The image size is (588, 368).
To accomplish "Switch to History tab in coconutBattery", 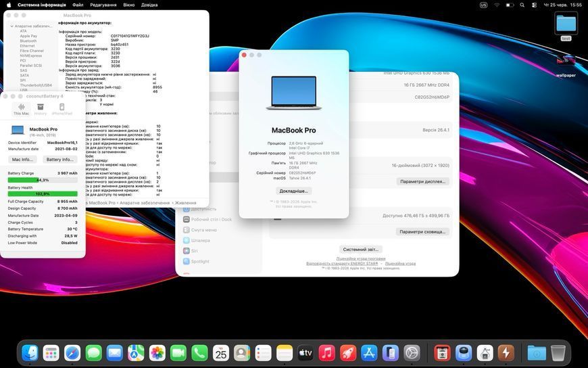I will 41,110.
